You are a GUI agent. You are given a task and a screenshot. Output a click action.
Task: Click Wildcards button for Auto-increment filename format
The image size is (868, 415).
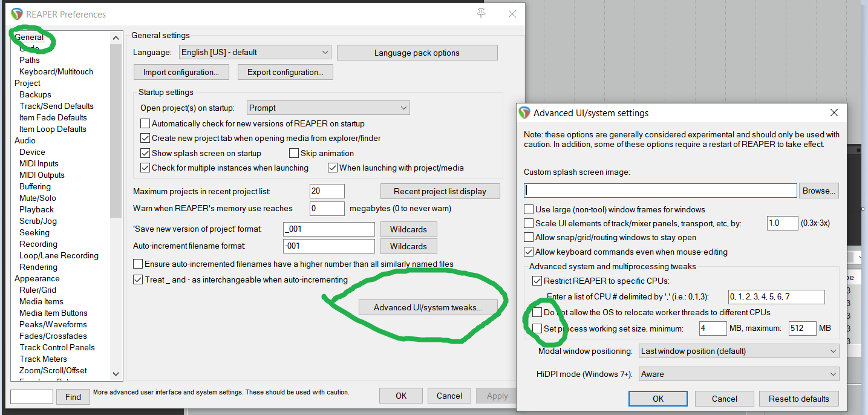pyautogui.click(x=408, y=246)
